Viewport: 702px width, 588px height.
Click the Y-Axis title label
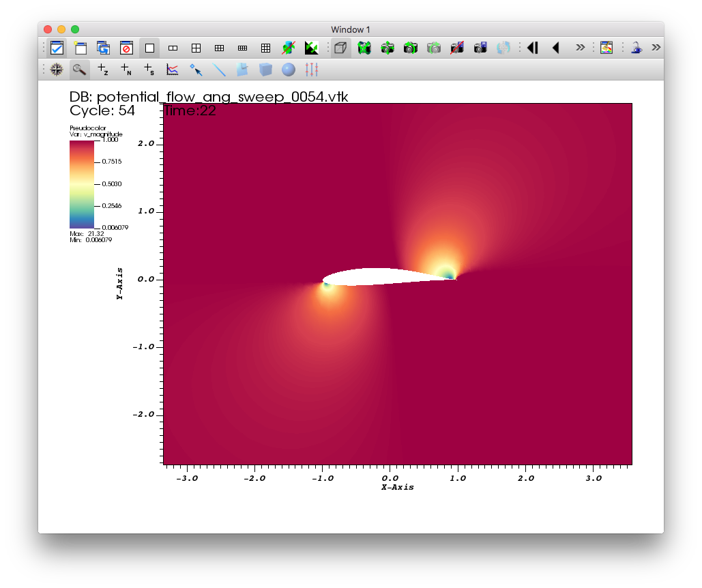point(119,284)
